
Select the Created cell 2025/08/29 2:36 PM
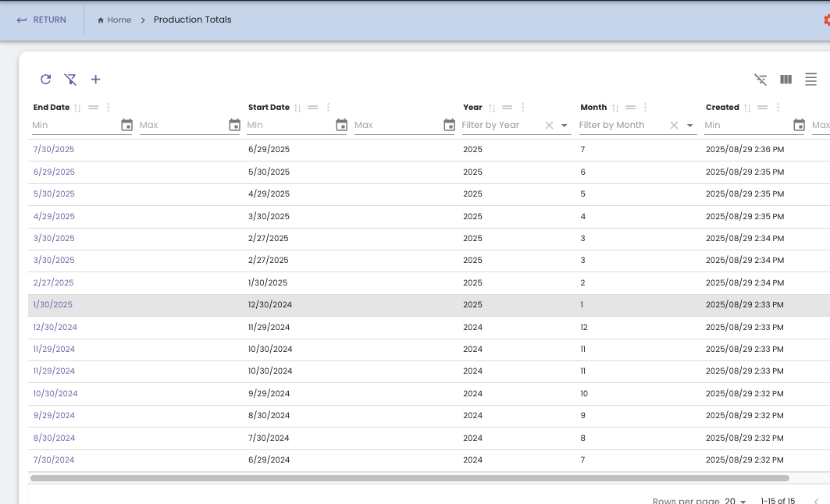[x=745, y=149]
